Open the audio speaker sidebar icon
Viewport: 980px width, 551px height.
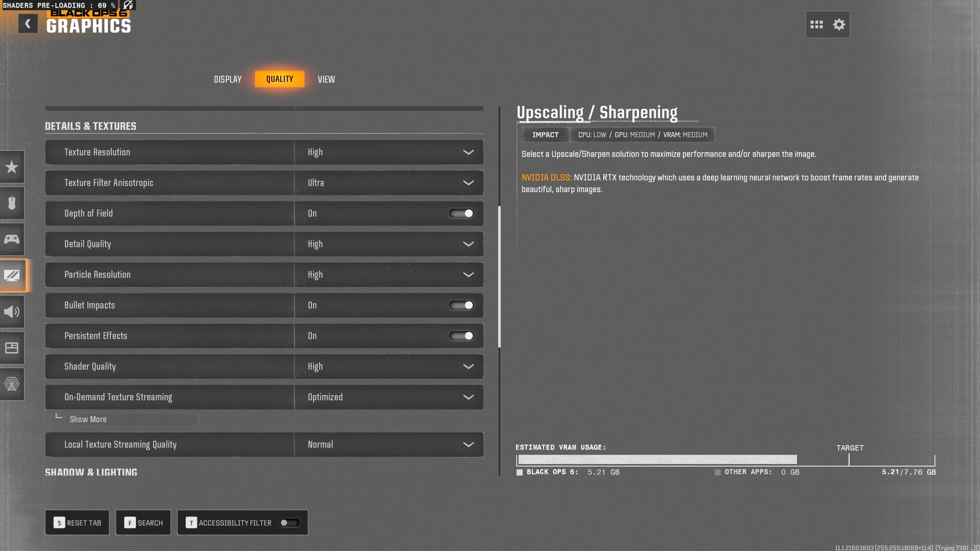(x=12, y=312)
